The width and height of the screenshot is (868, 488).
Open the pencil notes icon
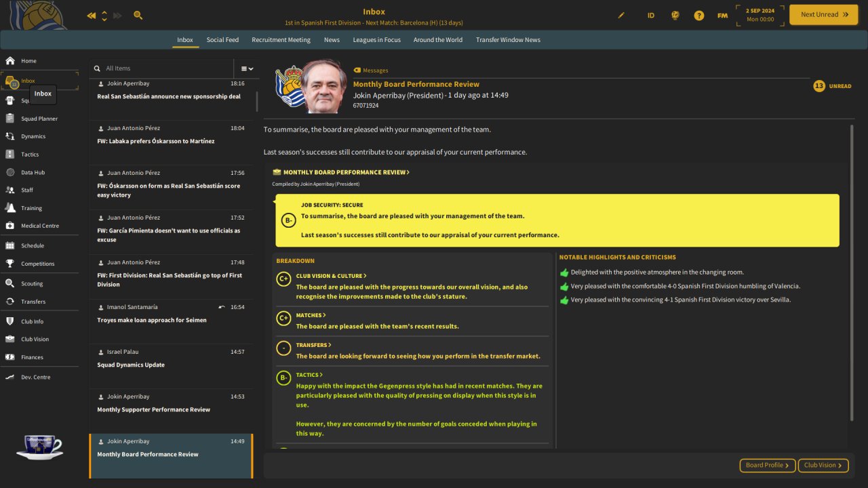click(x=621, y=15)
